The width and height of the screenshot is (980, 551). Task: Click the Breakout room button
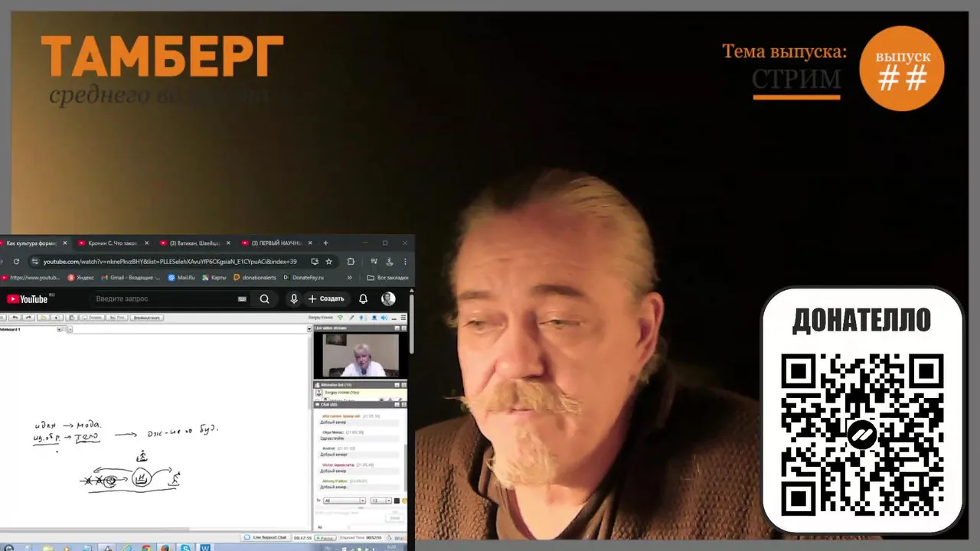[x=146, y=318]
